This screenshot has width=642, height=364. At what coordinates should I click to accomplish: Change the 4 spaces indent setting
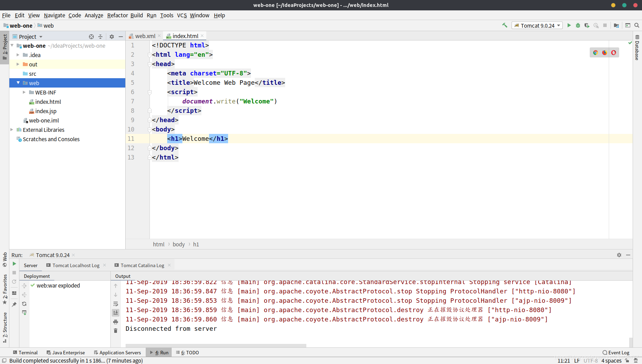[x=611, y=361]
